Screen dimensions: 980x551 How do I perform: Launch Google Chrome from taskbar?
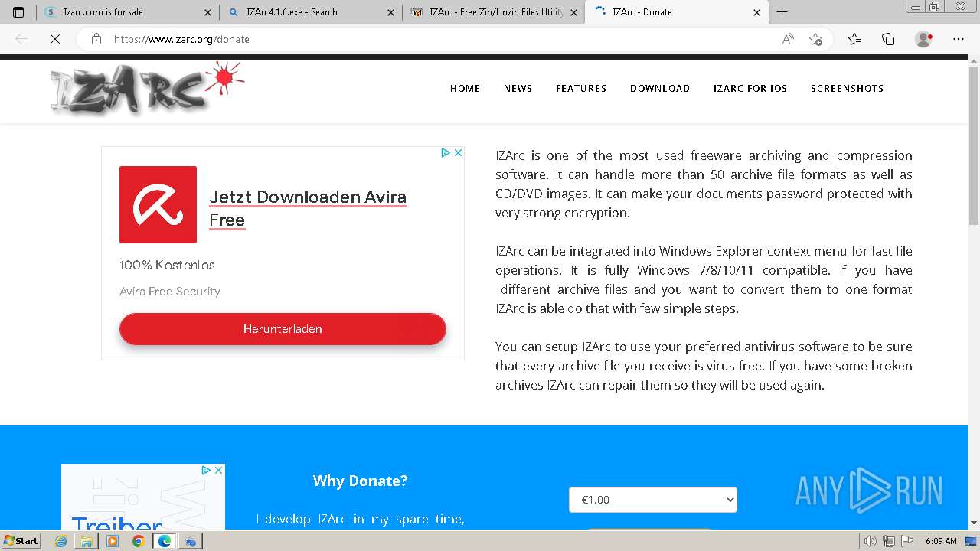(138, 541)
